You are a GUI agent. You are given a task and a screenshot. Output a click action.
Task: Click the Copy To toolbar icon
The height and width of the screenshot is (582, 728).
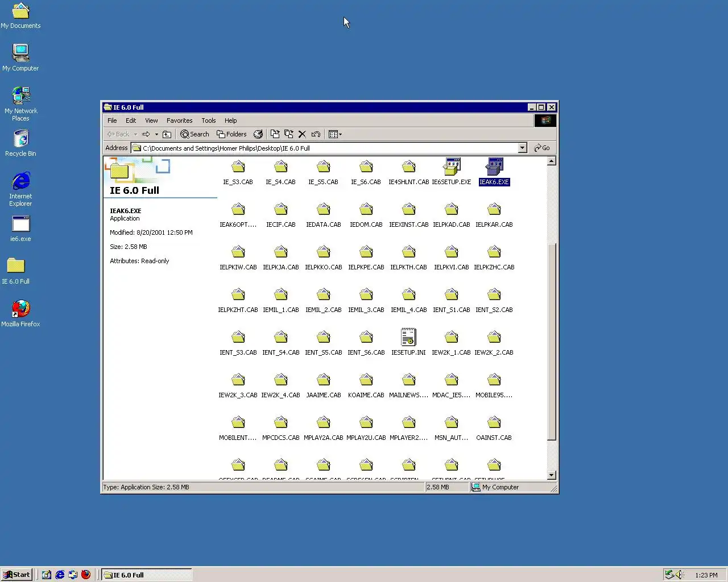point(288,134)
